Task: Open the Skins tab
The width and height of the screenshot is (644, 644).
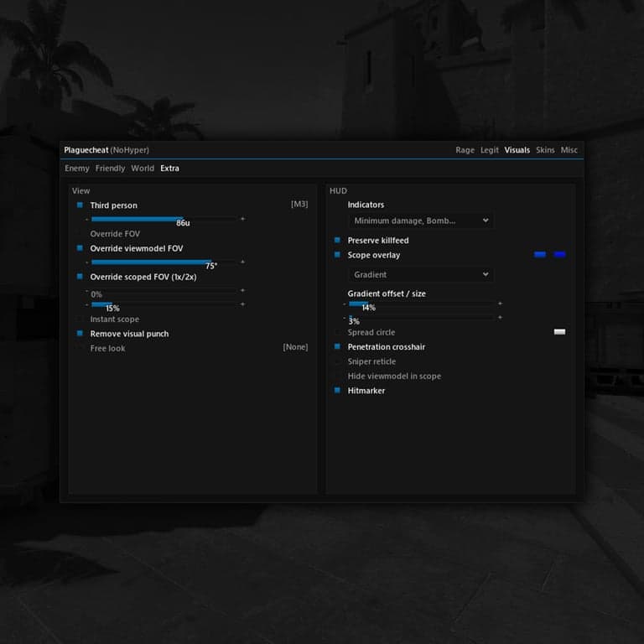Action: 545,150
